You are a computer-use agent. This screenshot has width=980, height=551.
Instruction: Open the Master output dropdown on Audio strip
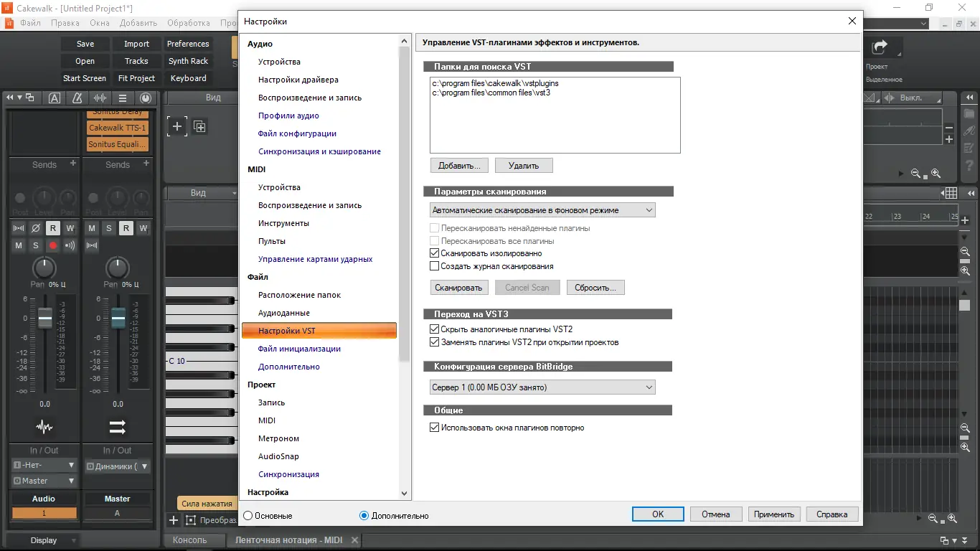click(43, 481)
